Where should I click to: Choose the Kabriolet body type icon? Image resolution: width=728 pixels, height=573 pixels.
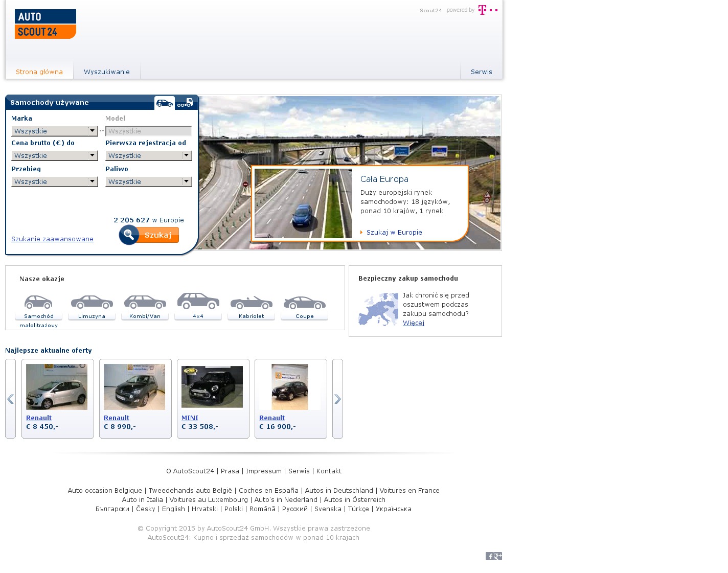click(x=252, y=303)
